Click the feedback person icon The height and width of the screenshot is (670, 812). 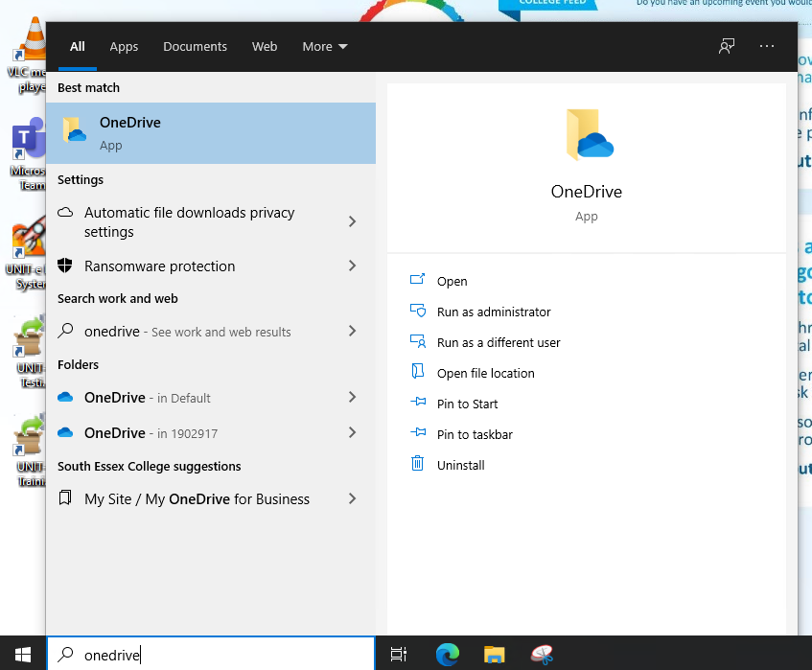727,46
